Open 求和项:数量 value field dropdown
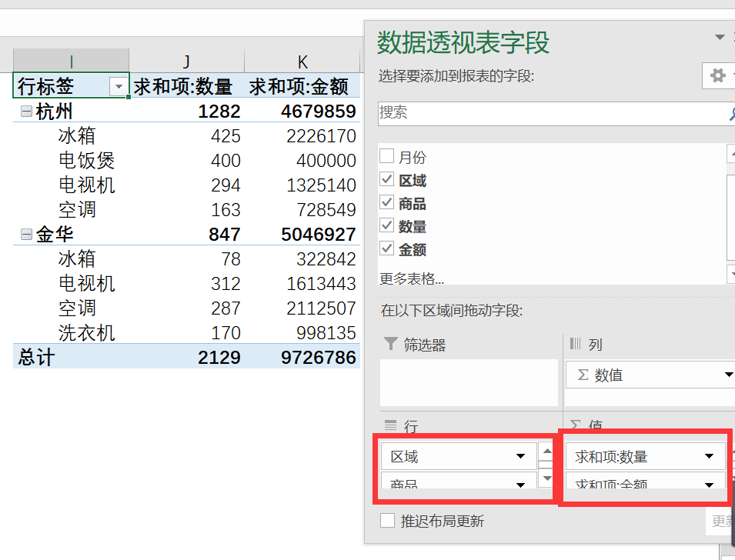 click(709, 456)
